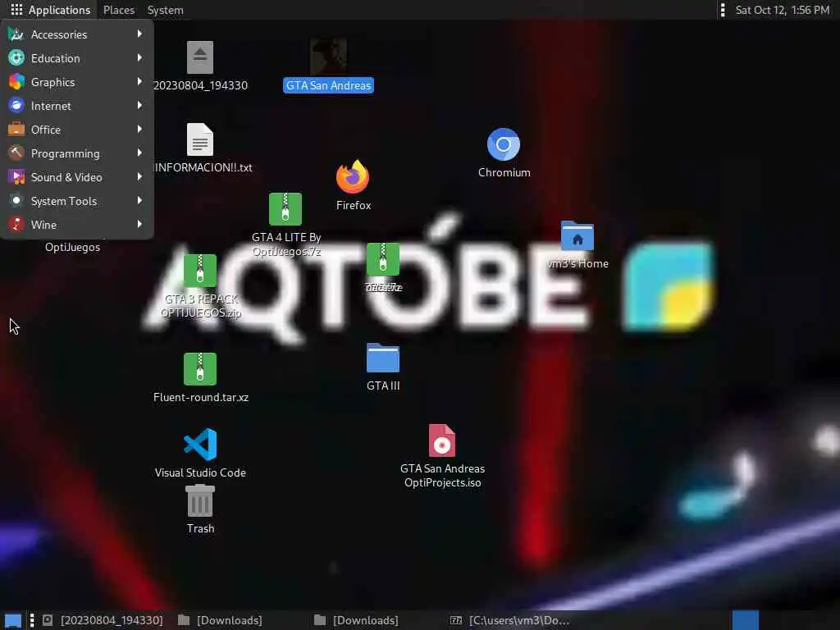Select GTA San Andreas OptiProjects.iso file
Screen dimensions: 840x630
pos(442,441)
